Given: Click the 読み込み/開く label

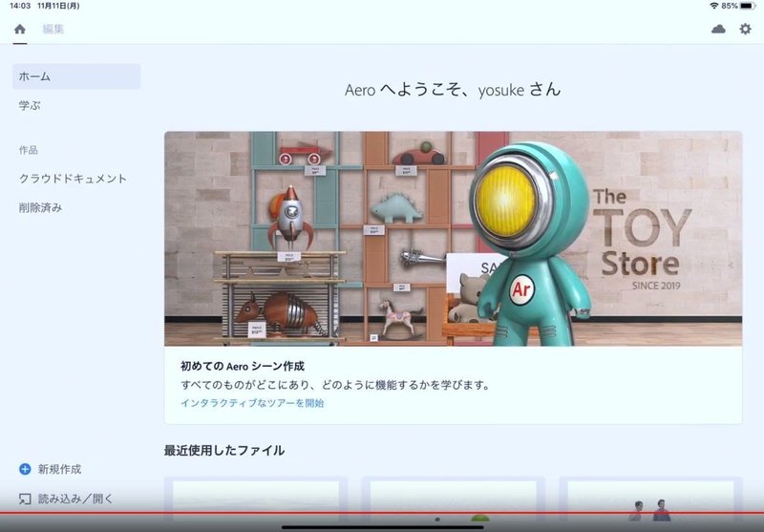Looking at the screenshot, I should 75,499.
